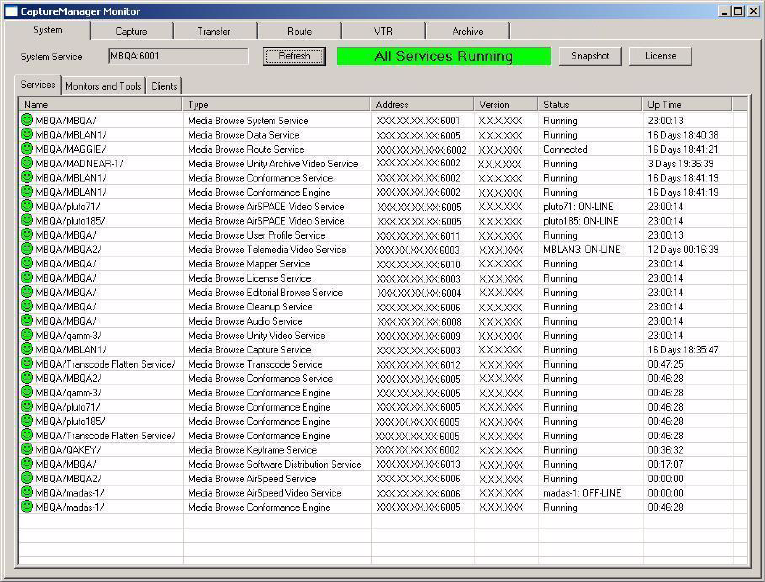Click Media Browse Software Distribution Service text
This screenshot has width=765, height=582.
[275, 464]
